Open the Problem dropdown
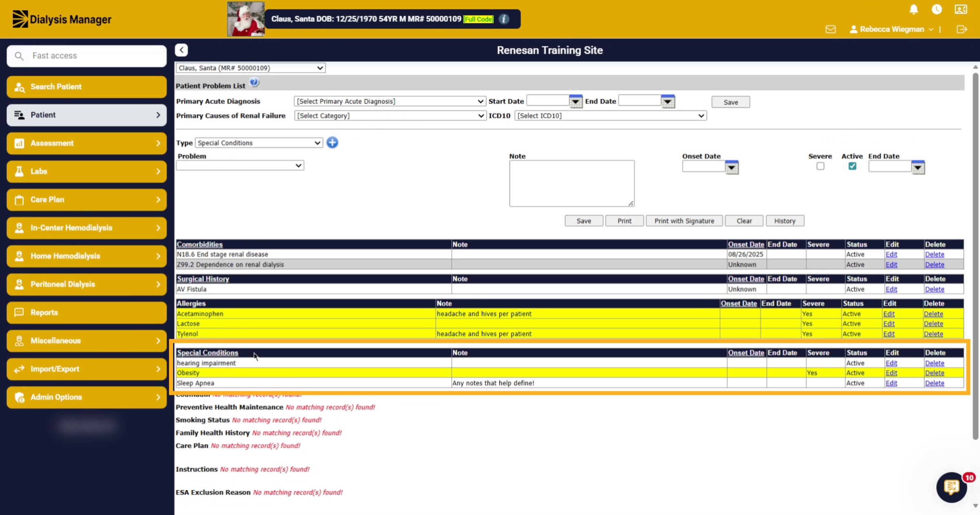Image resolution: width=980 pixels, height=515 pixels. pos(240,165)
